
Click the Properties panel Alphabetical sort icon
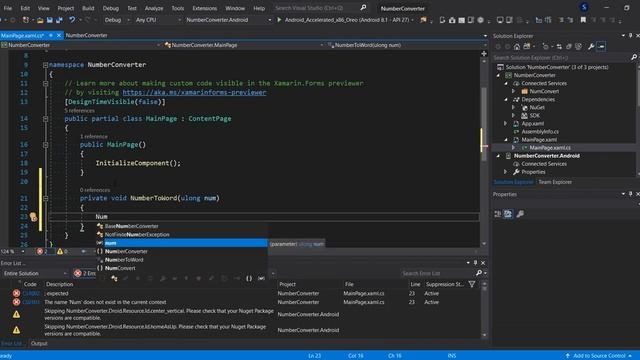click(508, 214)
